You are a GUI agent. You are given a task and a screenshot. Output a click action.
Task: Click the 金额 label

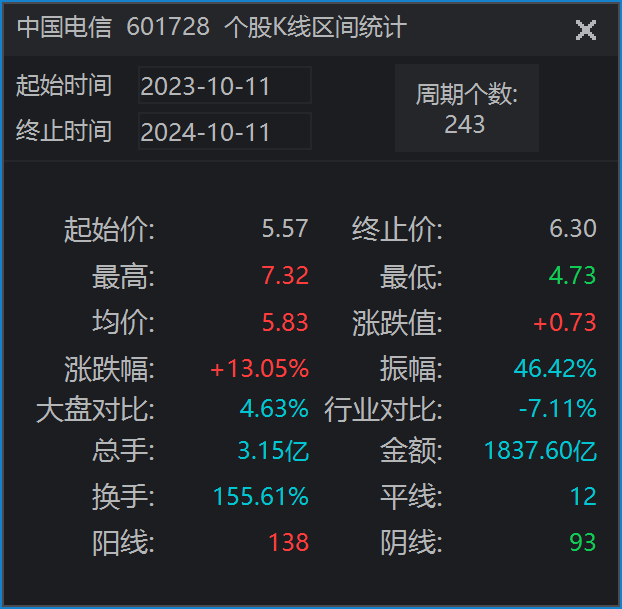pos(411,451)
